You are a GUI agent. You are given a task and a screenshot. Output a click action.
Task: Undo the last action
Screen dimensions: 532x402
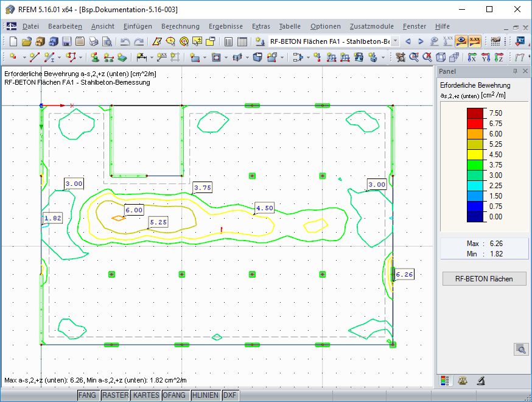point(125,41)
